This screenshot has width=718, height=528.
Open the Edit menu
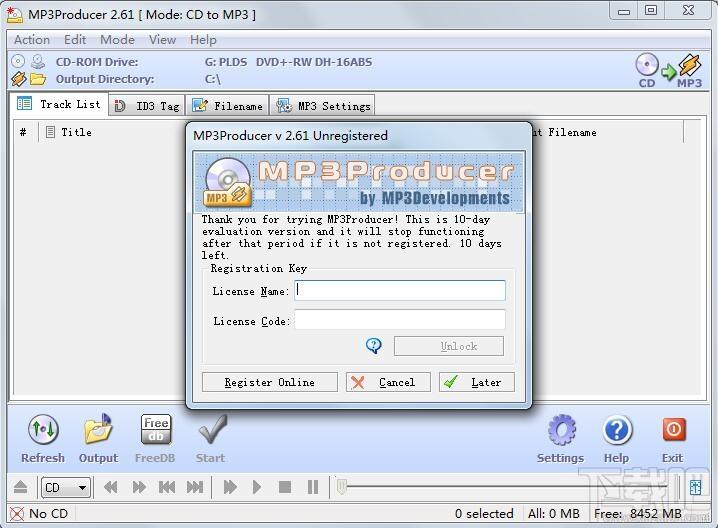(75, 40)
